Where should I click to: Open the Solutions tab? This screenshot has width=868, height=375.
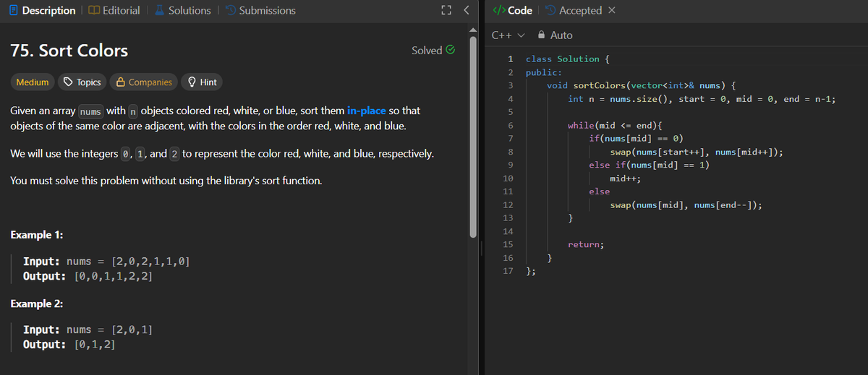click(x=182, y=10)
